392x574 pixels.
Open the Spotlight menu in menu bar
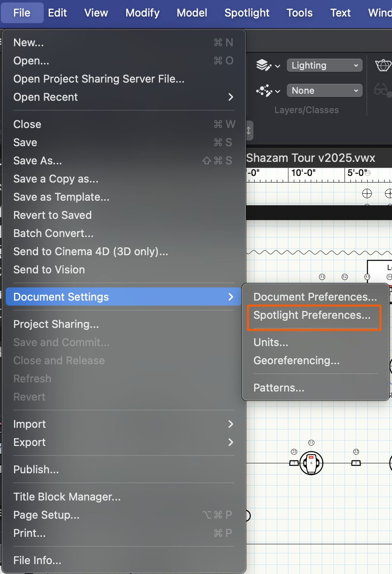point(247,13)
